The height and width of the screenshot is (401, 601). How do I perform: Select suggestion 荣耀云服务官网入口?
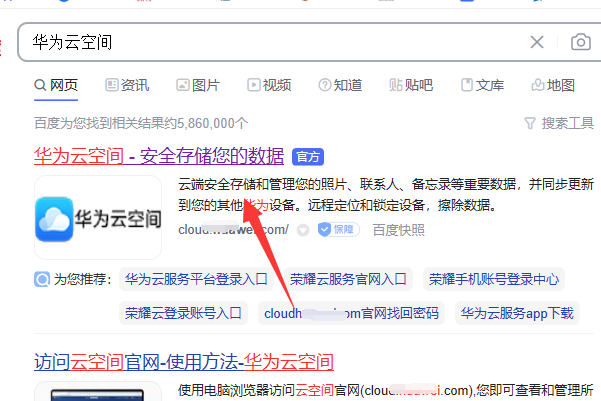tap(348, 279)
